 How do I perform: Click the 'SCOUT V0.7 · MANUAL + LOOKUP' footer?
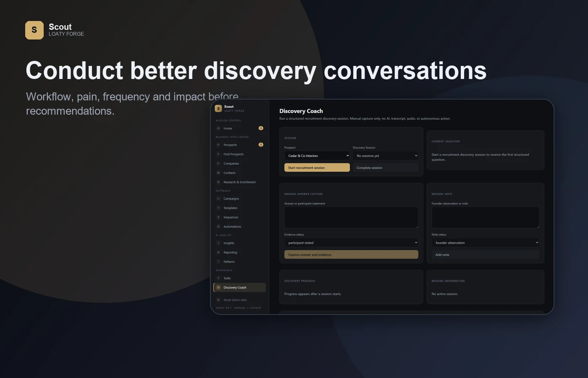pos(238,308)
